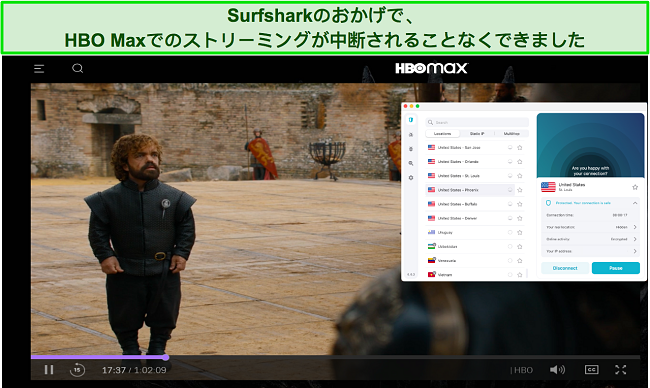
Task: Pause the video playback
Action: point(49,369)
